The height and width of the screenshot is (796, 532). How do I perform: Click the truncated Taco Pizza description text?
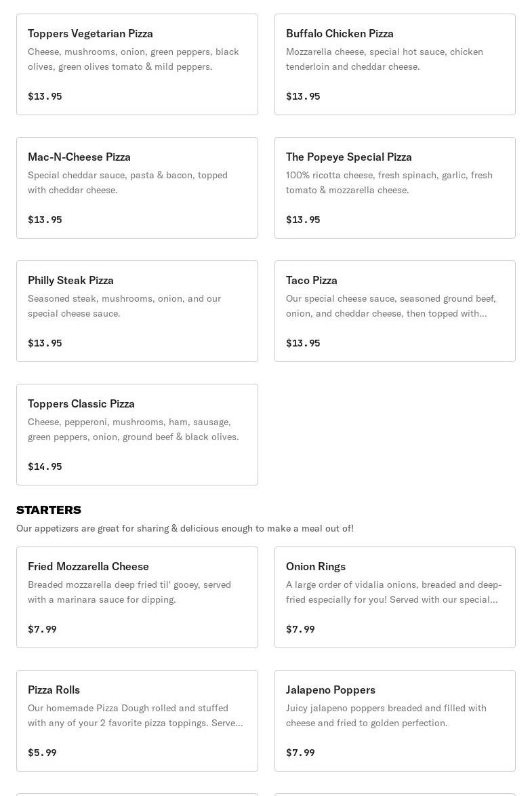coord(391,306)
